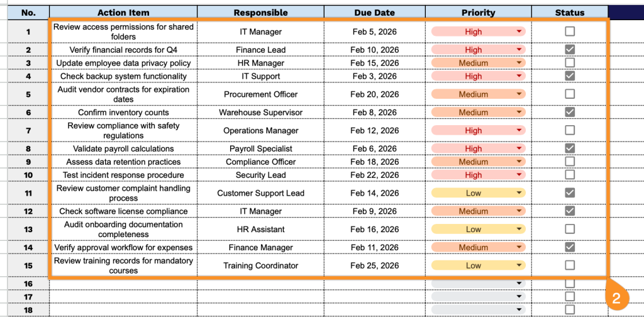
Task: Tick the status checkbox for row 3
Action: [570, 63]
